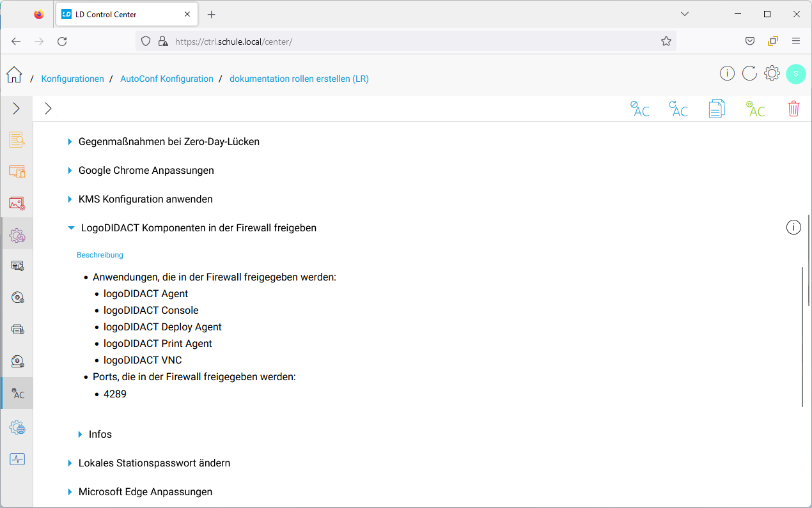Image resolution: width=812 pixels, height=508 pixels.
Task: Open the orange devices sidebar icon
Action: [x=17, y=171]
